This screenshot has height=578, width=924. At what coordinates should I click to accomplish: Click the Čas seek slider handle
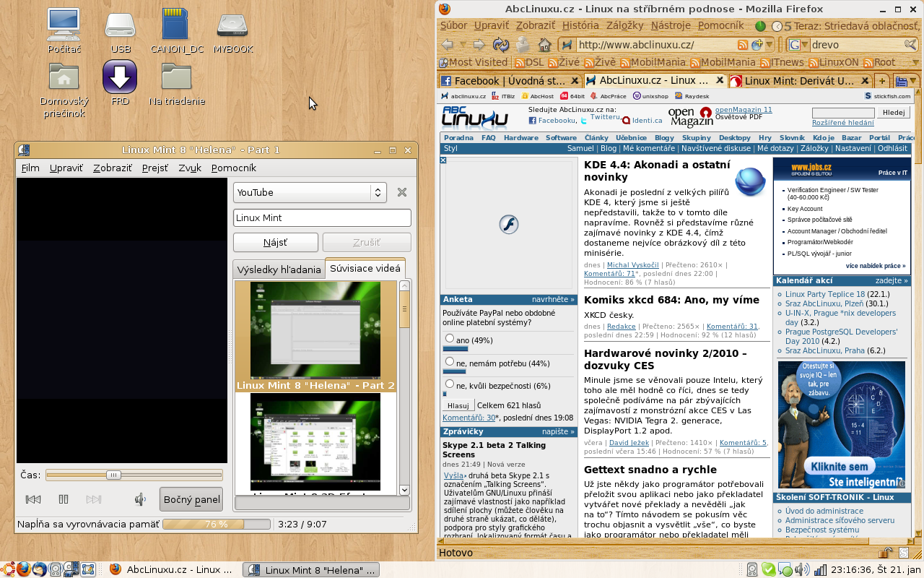(113, 475)
